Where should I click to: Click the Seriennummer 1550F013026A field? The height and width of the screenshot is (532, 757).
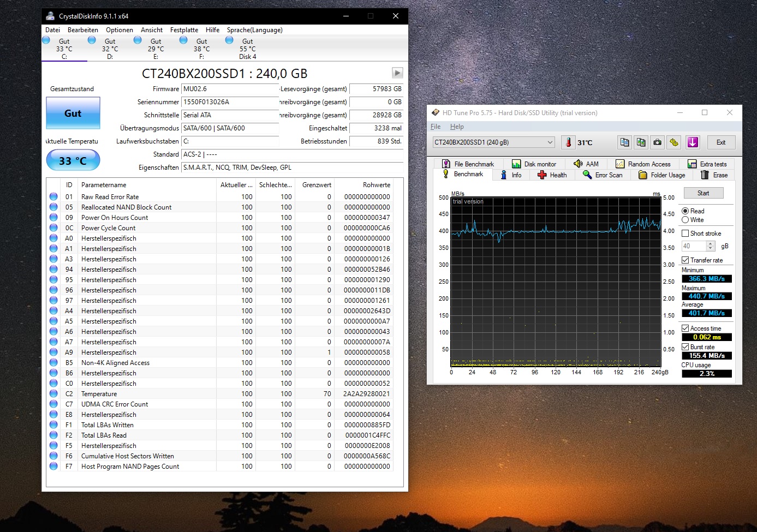230,102
